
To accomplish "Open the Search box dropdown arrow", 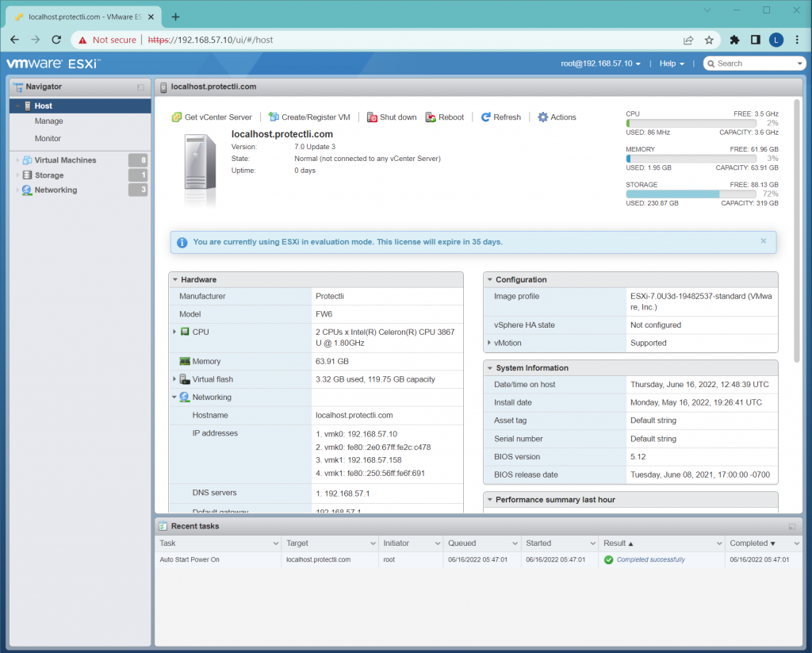I will (799, 63).
